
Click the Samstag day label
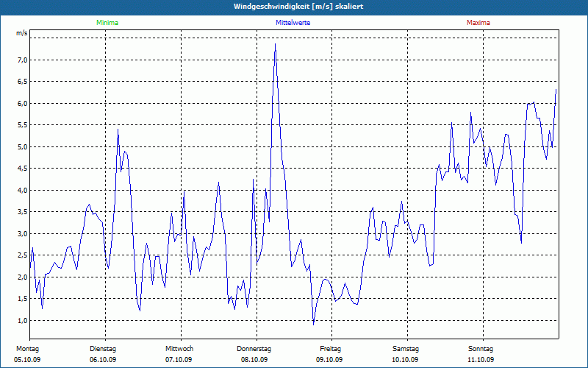tap(406, 349)
